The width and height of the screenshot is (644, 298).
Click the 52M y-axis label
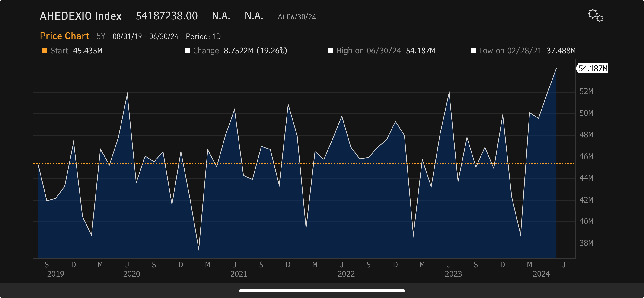[x=586, y=91]
